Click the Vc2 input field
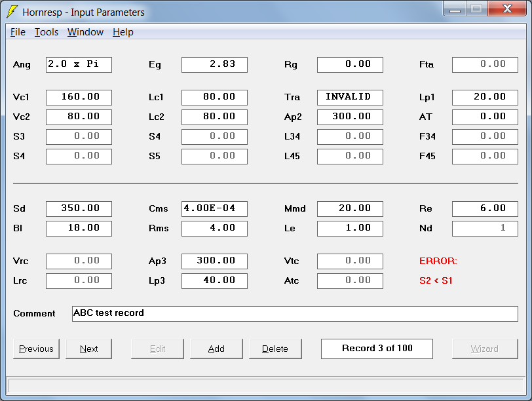Viewport: 532px width, 401px height. click(x=79, y=117)
